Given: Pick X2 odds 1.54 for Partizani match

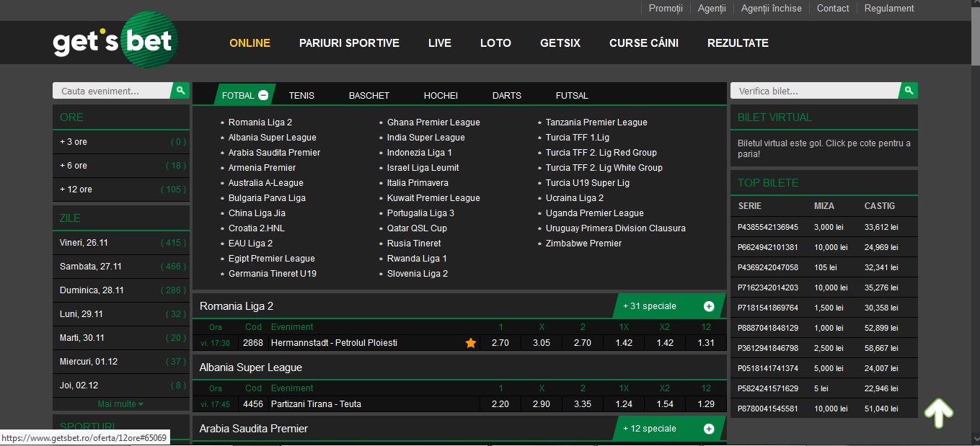Looking at the screenshot, I should (x=665, y=404).
